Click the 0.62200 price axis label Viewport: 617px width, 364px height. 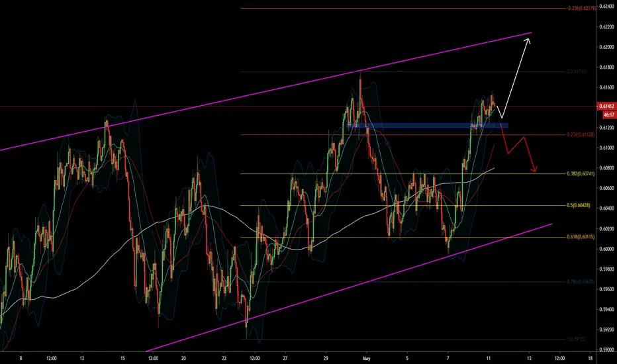point(606,27)
